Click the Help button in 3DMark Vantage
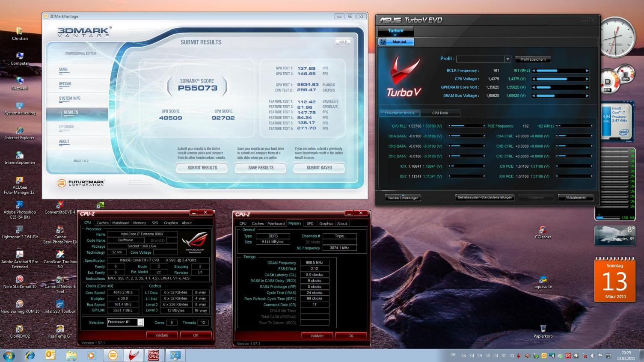The width and height of the screenshot is (644, 362). tap(343, 42)
